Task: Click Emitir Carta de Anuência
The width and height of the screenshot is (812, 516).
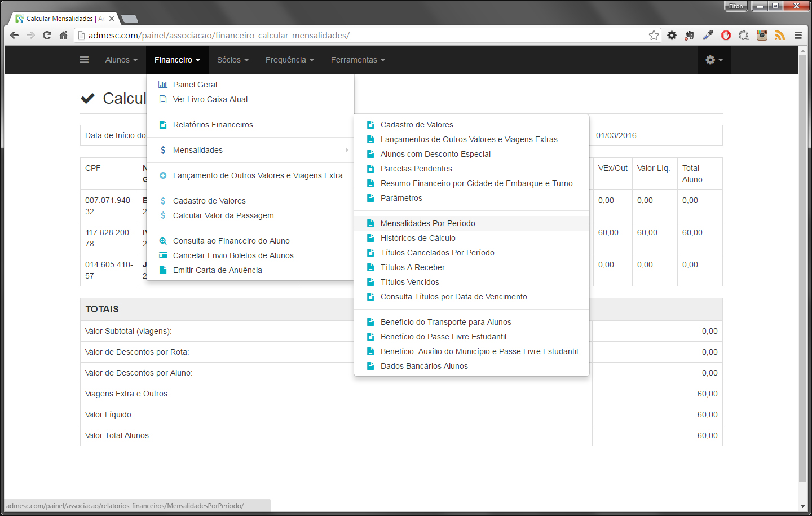Action: (x=217, y=270)
